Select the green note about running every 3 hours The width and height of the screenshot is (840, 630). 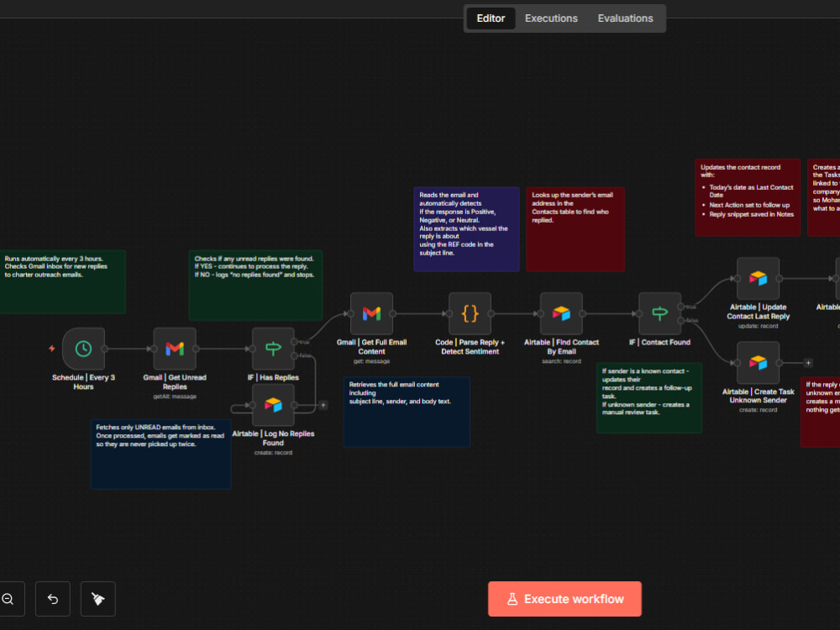tap(63, 281)
